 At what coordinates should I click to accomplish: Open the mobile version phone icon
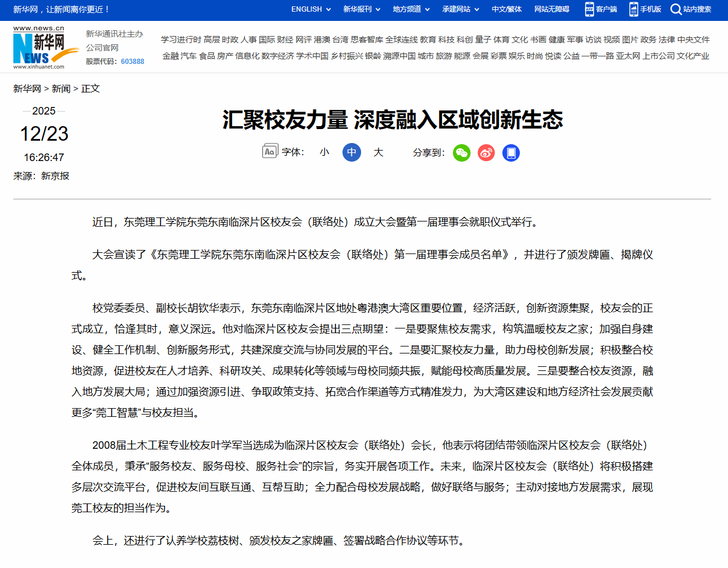633,9
